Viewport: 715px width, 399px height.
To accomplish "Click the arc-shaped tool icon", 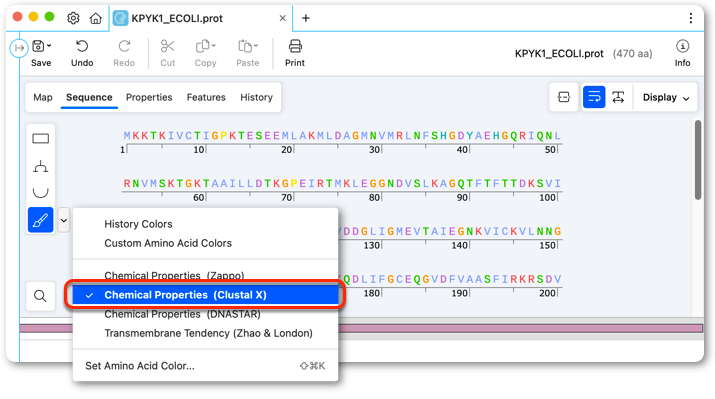I will (41, 192).
